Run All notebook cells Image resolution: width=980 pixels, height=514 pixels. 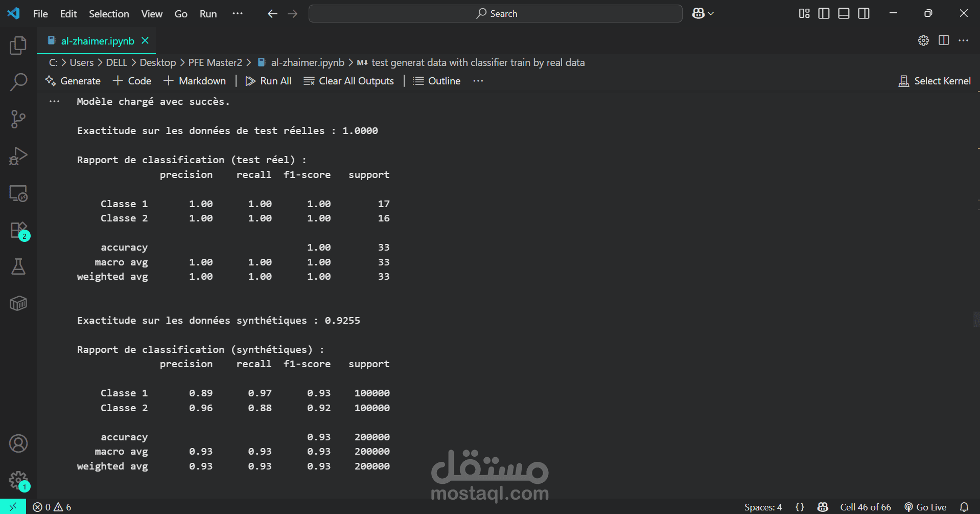[268, 81]
